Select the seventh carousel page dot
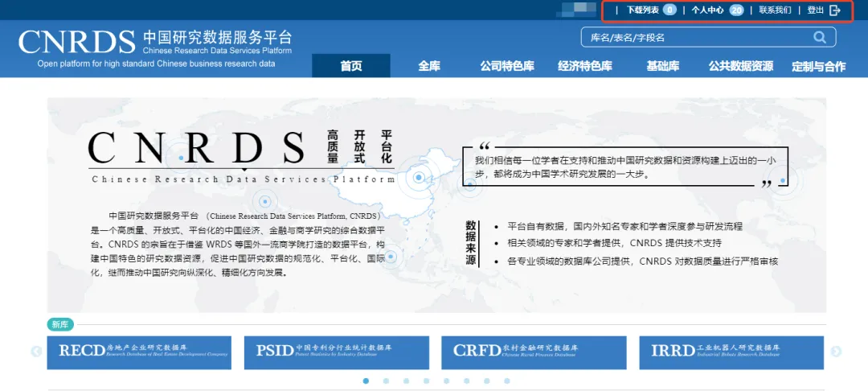Image resolution: width=868 pixels, height=391 pixels. click(486, 381)
